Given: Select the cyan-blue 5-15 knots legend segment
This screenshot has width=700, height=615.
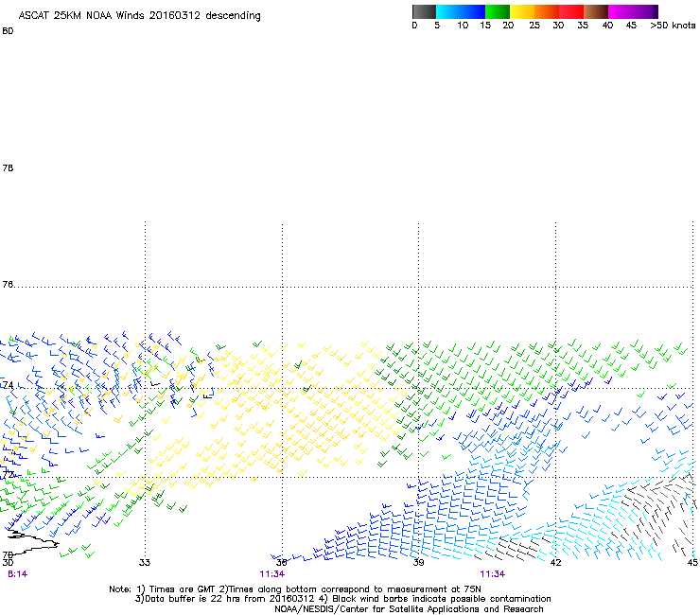Looking at the screenshot, I should point(461,11).
